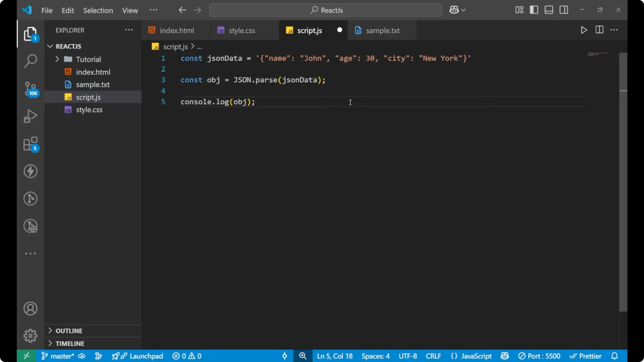Open the Search view in sidebar
644x362 pixels.
(x=31, y=61)
